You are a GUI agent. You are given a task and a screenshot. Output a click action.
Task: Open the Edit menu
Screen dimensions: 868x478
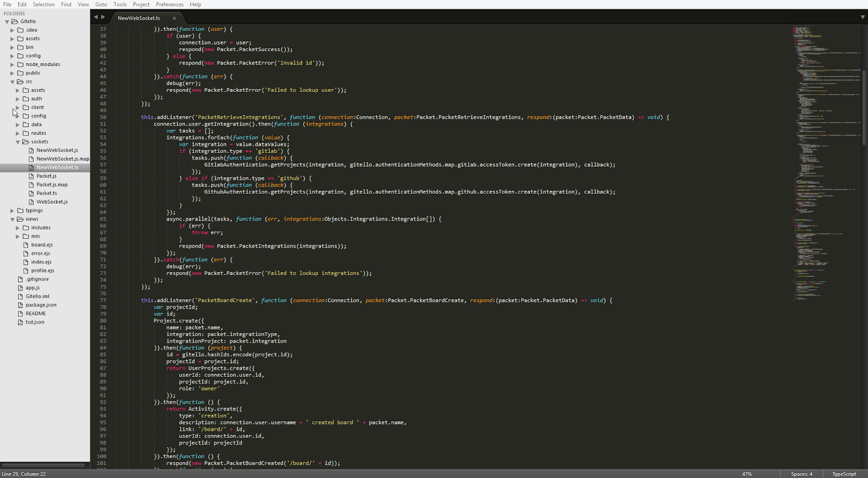click(x=22, y=4)
